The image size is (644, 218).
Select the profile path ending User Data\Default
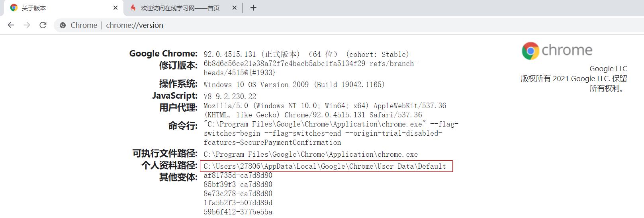(x=325, y=166)
